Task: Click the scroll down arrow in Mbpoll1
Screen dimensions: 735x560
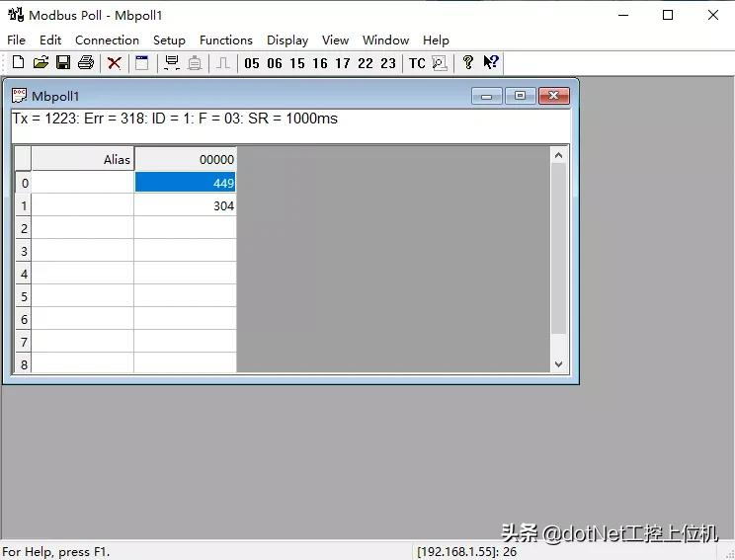Action: (x=559, y=363)
